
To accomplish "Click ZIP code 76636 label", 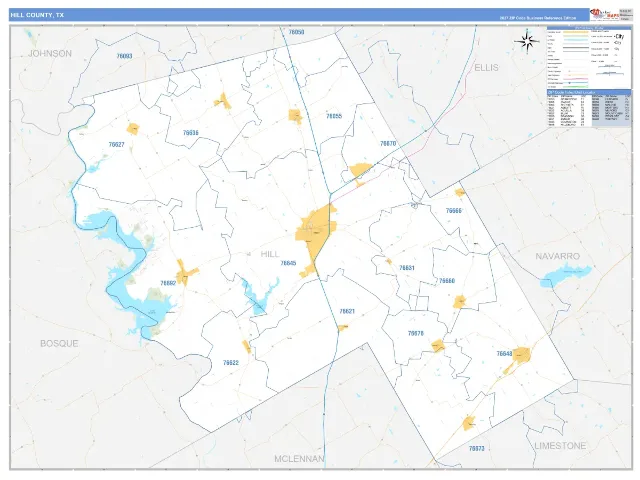I will 191,133.
